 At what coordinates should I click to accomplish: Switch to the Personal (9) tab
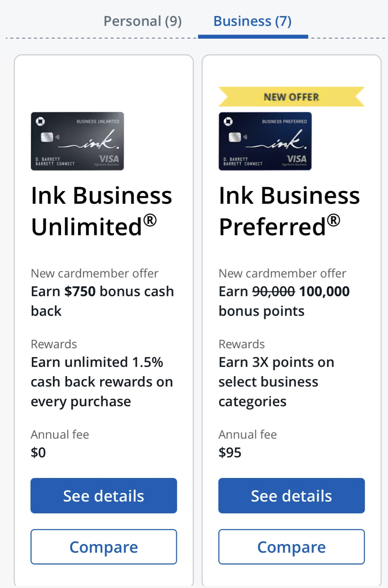coord(142,21)
